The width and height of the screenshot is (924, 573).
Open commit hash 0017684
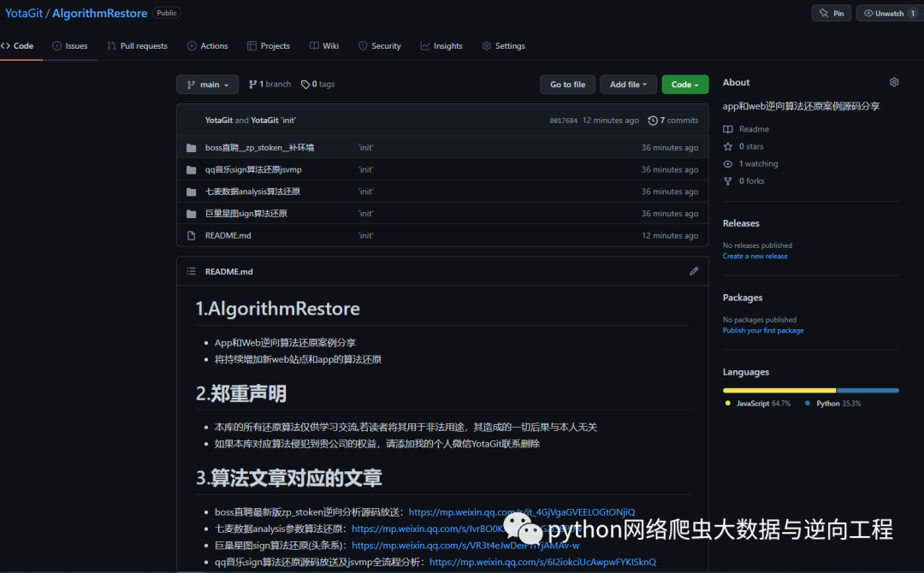coord(563,121)
